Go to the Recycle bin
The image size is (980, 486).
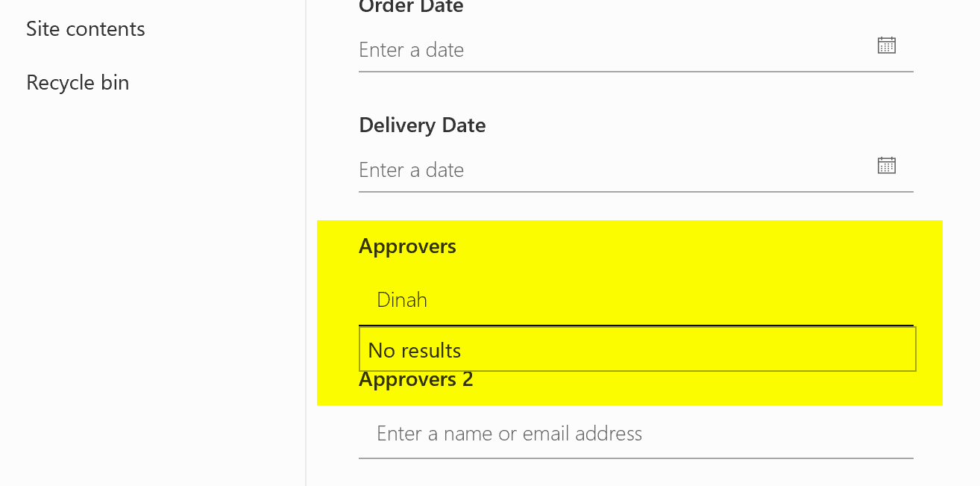78,82
